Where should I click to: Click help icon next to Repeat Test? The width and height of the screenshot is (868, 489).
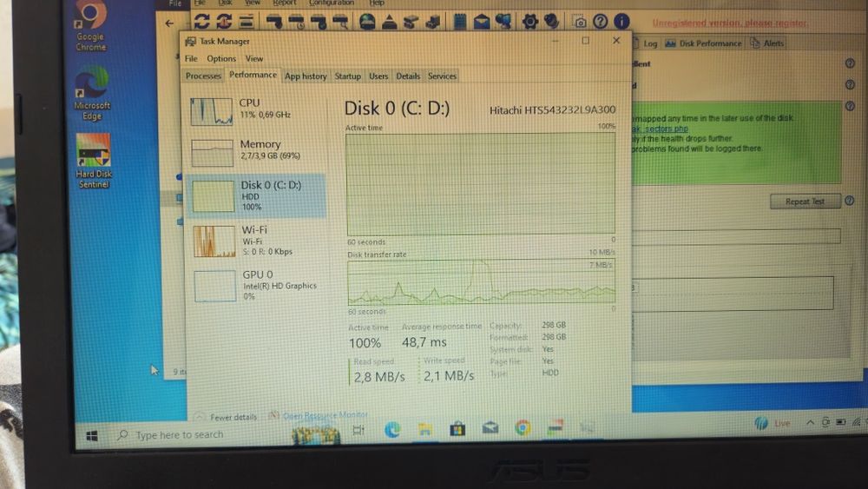tap(850, 201)
